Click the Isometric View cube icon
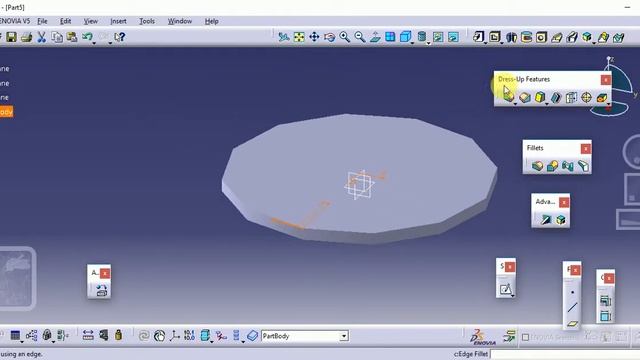The height and width of the screenshot is (360, 640). (x=405, y=37)
